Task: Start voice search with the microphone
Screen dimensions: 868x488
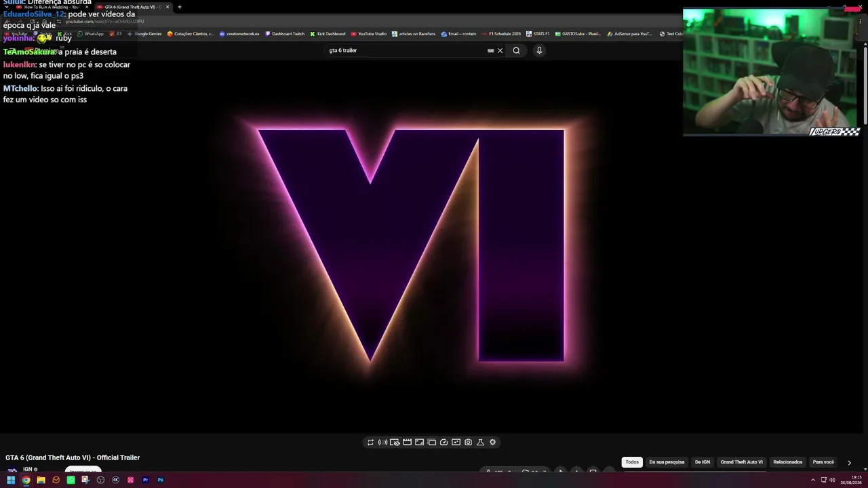Action: [539, 50]
